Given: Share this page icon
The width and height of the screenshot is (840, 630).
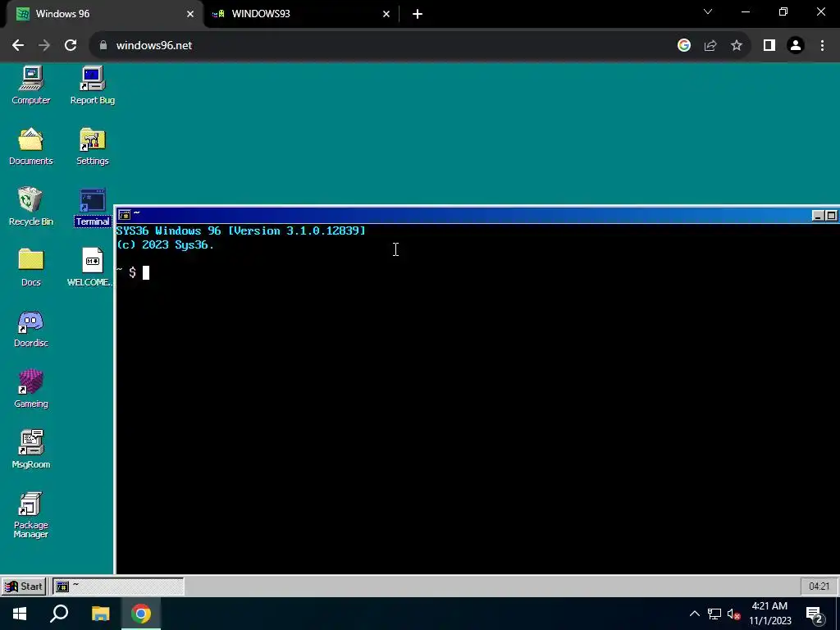Looking at the screenshot, I should 710,46.
